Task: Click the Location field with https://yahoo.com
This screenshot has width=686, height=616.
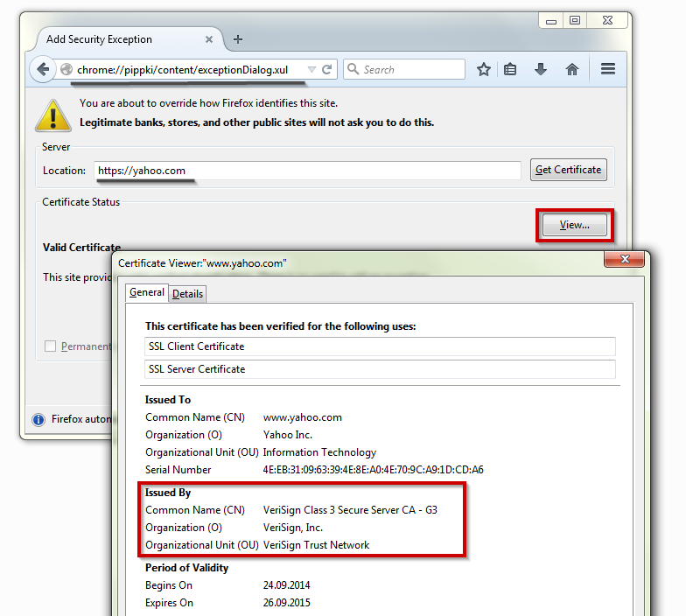Action: 307,170
